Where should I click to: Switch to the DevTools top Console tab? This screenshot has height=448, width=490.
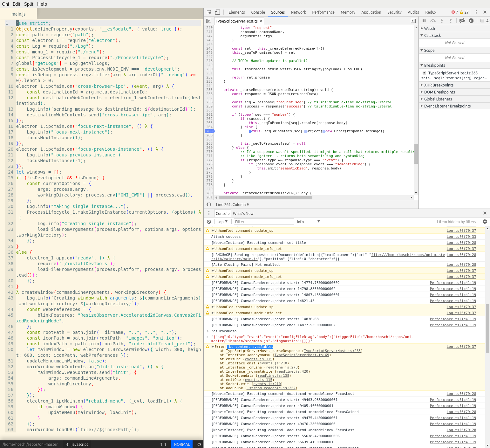(x=258, y=12)
